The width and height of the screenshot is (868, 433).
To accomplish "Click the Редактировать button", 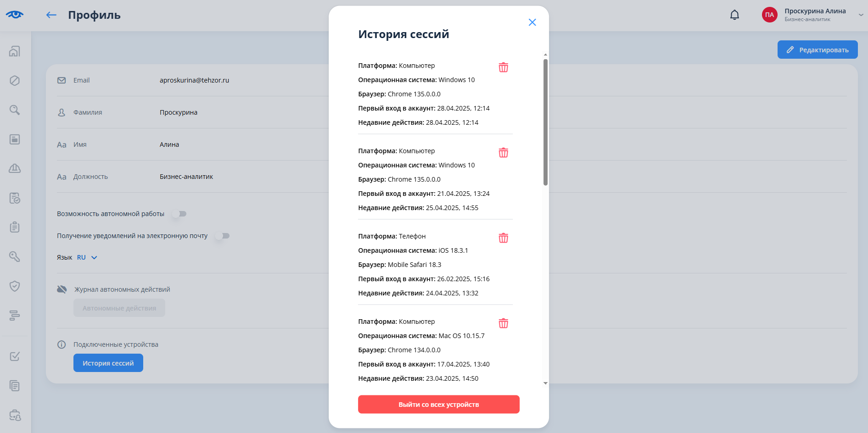I will [817, 50].
